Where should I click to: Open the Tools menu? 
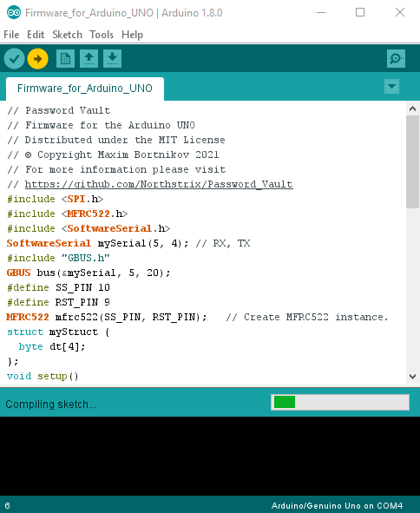coord(102,35)
